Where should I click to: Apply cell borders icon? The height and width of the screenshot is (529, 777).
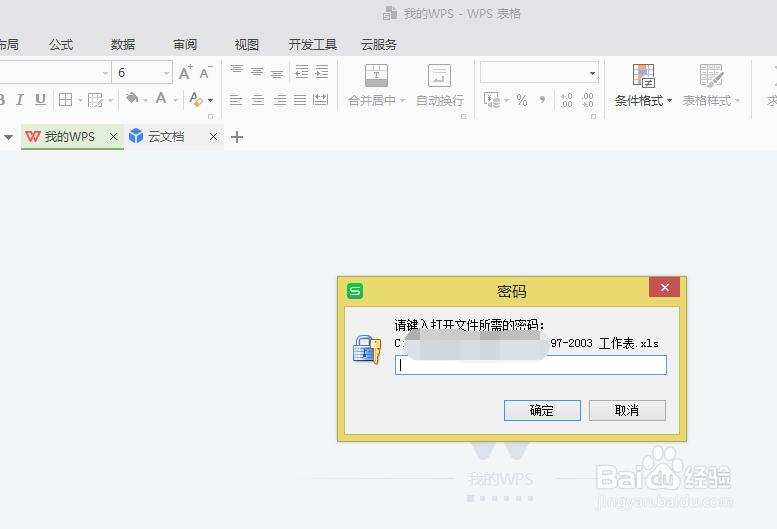coord(65,100)
